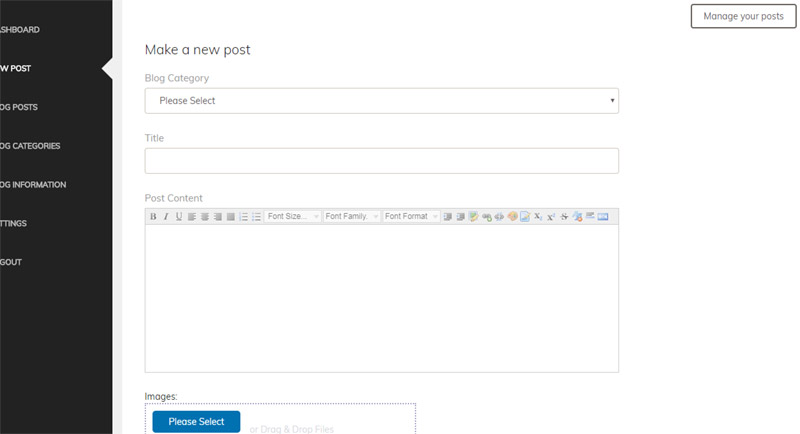Expand the Font Size dropdown
Viewport: 800px width, 434px height.
(x=292, y=217)
